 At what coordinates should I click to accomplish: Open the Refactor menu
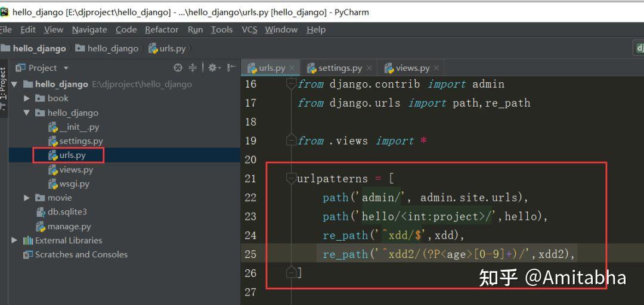(x=162, y=30)
